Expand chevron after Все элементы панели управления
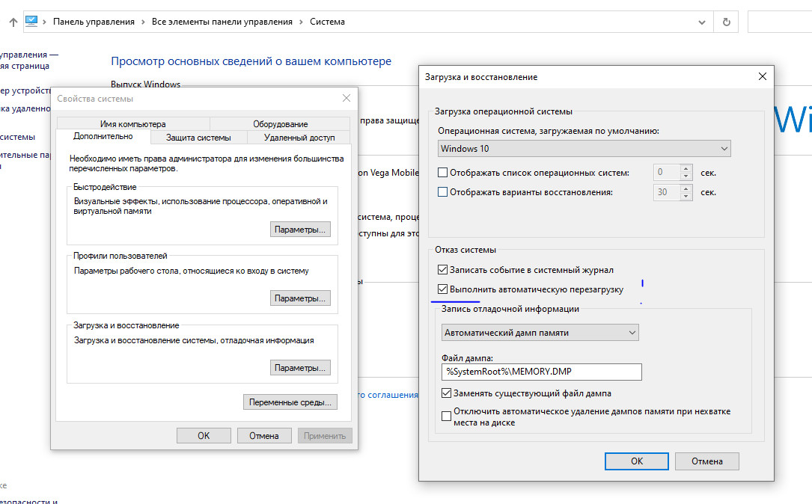The image size is (812, 504). pyautogui.click(x=301, y=22)
